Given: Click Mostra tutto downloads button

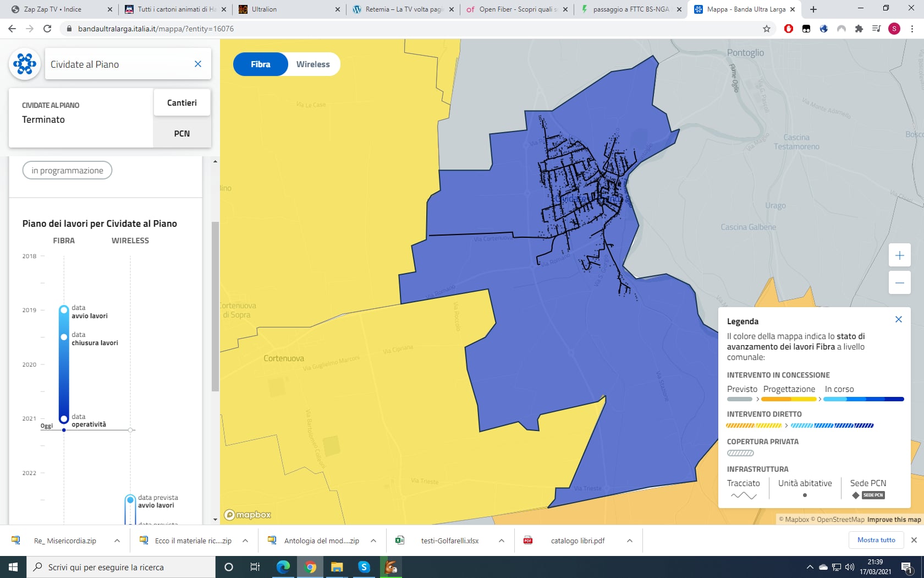Looking at the screenshot, I should (876, 540).
